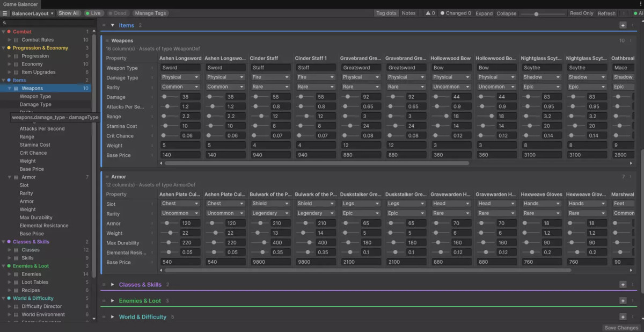Click the search magnifier icon in the sidebar
644x332 pixels.
coord(5,23)
